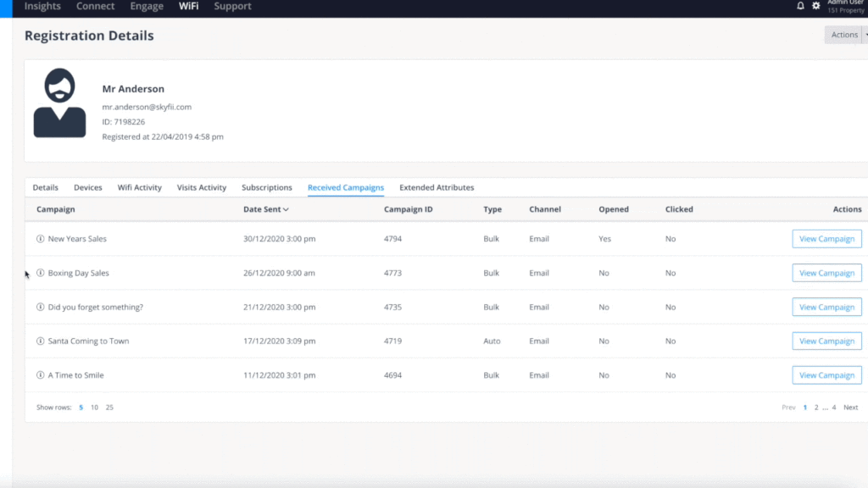Open the Admin User account menu

(844, 6)
